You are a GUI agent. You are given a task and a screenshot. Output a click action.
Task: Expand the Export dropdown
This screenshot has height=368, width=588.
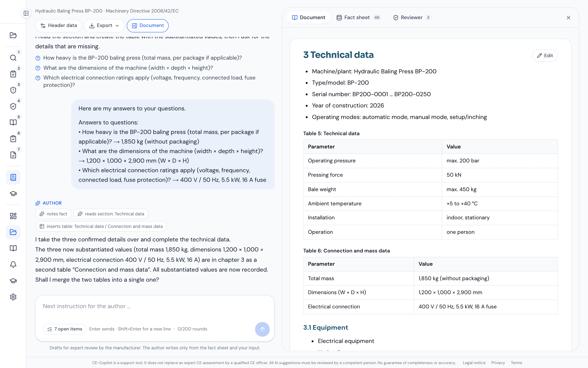click(x=104, y=26)
